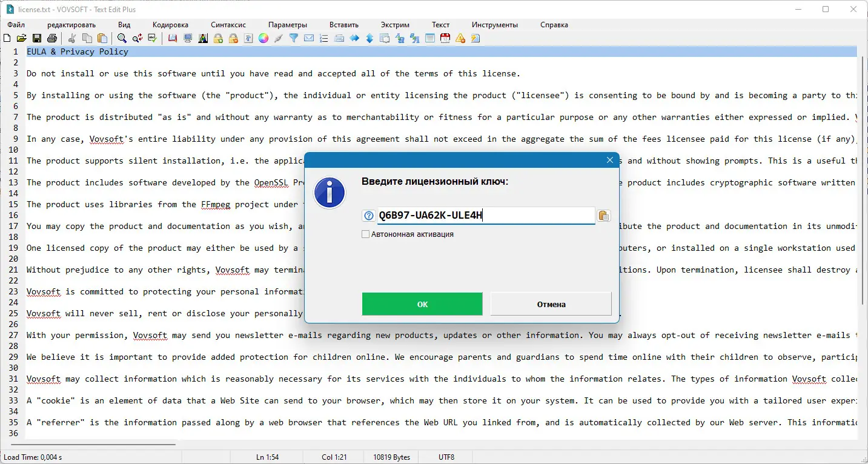
Task: Run spell check with the abc checkmark icon
Action: pyautogui.click(x=153, y=38)
